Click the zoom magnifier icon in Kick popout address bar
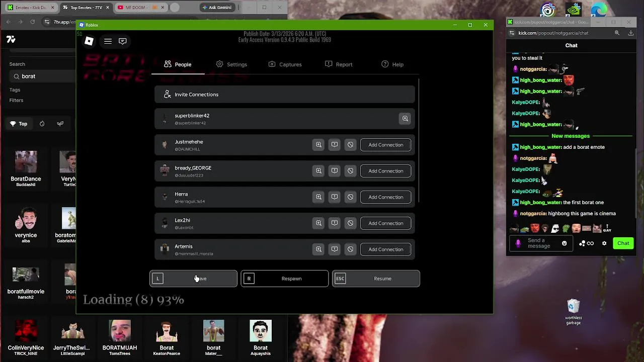 617,33
